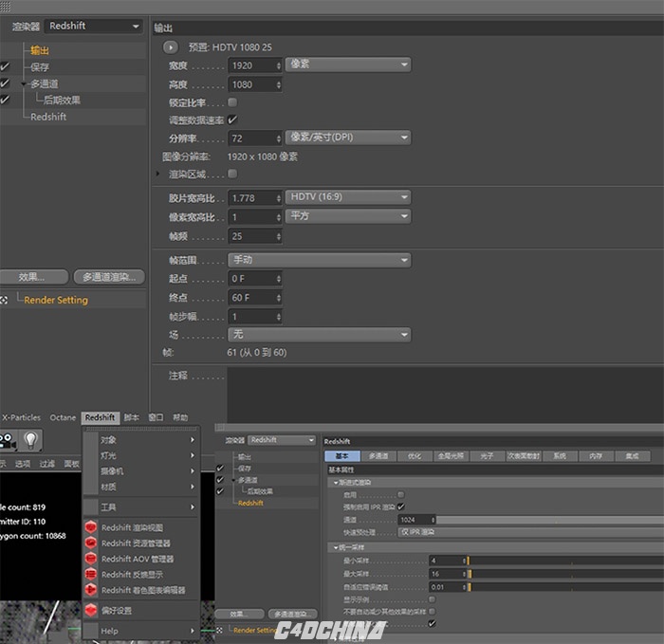Viewport: 664px width, 644px height.
Task: Open the 脚本 menu
Action: (x=131, y=417)
